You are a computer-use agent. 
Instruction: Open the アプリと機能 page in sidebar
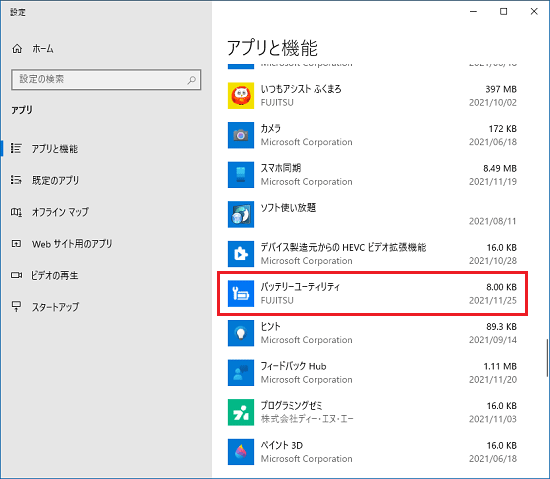click(x=55, y=149)
